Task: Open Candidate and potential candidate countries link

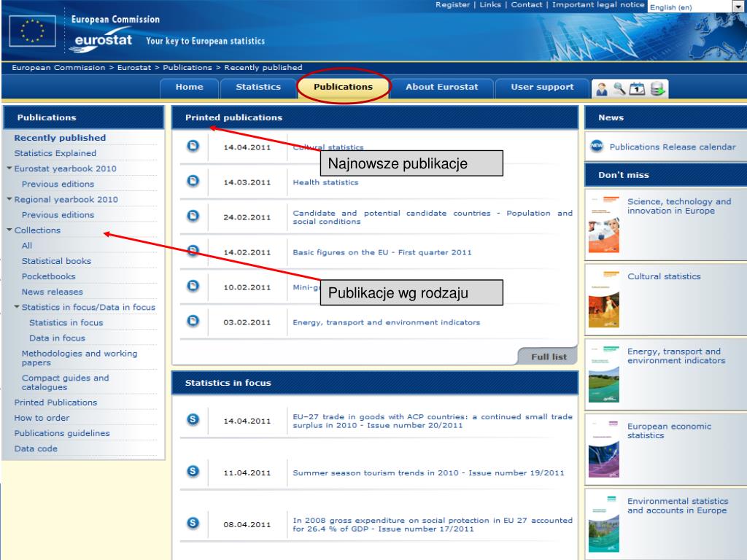Action: (x=433, y=217)
